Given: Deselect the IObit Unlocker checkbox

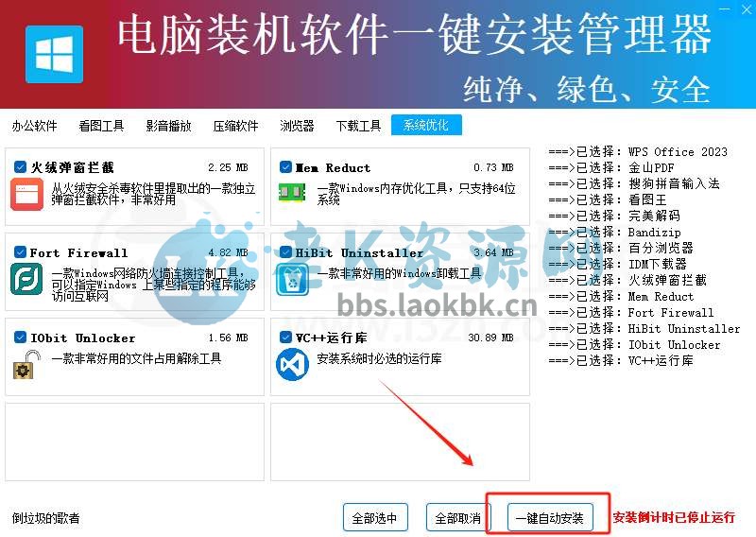Looking at the screenshot, I should pyautogui.click(x=20, y=337).
